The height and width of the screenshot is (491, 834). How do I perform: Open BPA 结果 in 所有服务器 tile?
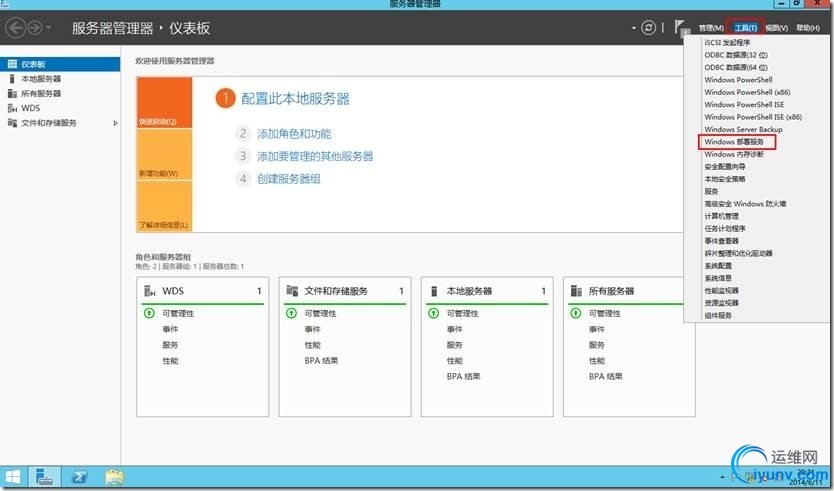point(605,376)
